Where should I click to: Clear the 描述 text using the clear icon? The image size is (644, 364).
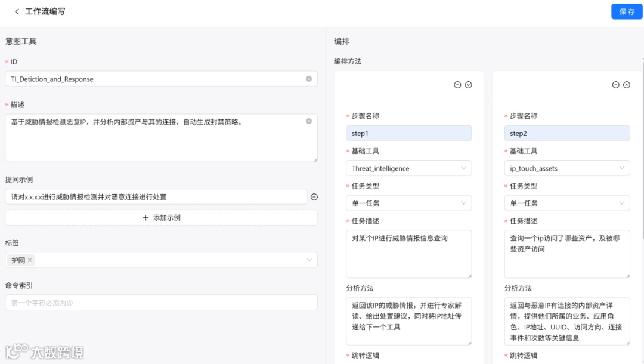[x=309, y=121]
